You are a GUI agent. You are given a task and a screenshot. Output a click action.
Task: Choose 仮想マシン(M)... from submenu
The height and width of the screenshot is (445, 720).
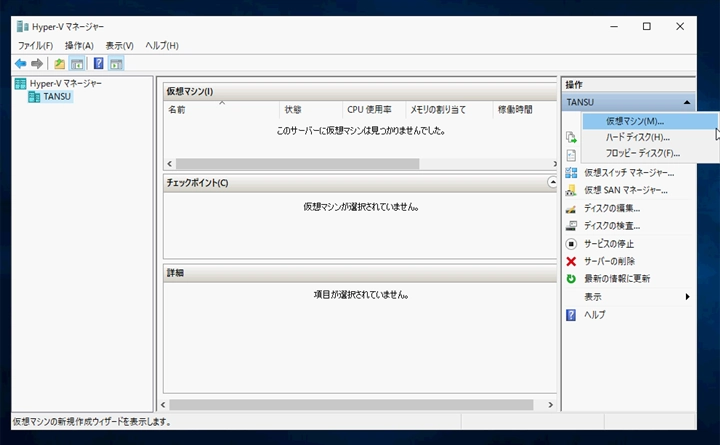650,121
